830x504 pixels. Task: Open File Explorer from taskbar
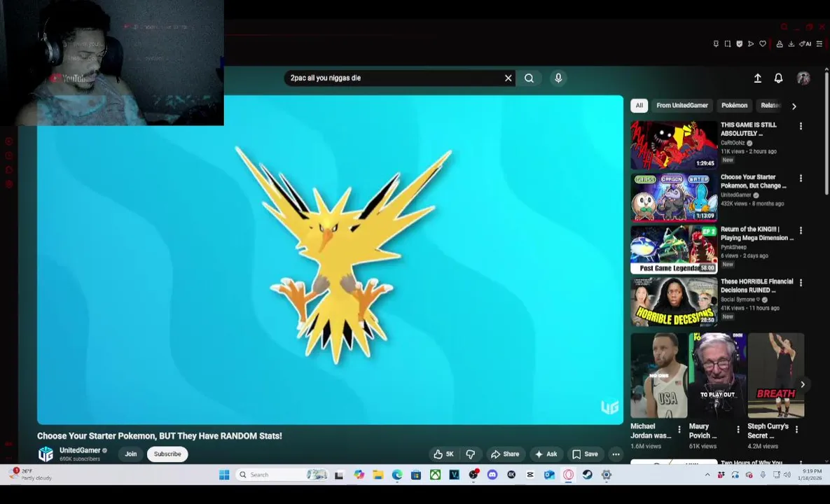tap(378, 475)
